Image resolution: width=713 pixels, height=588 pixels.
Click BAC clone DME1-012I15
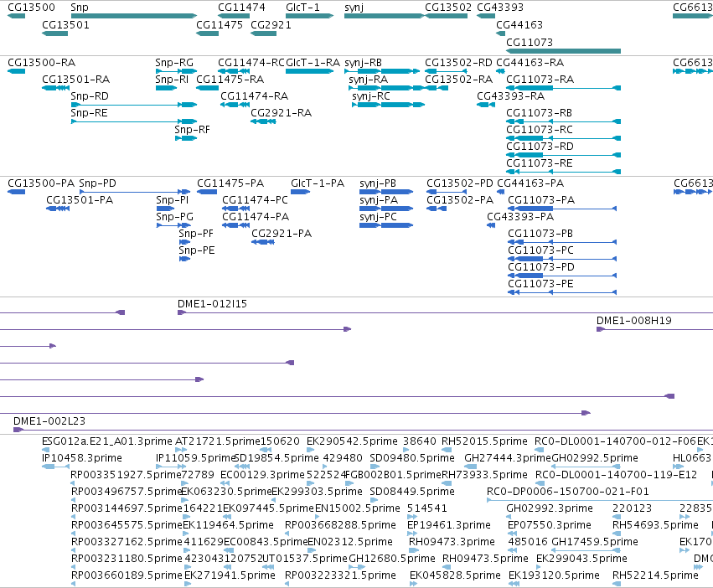(x=212, y=304)
